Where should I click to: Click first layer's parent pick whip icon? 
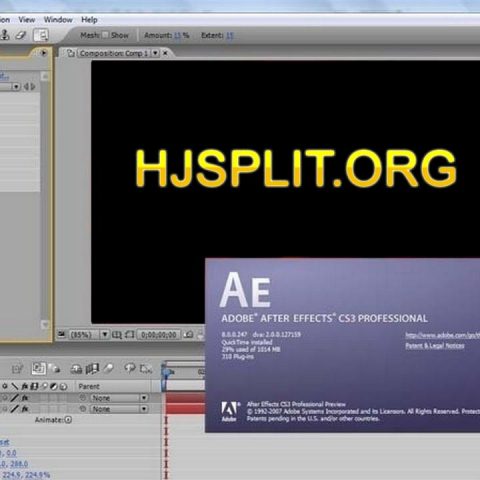pyautogui.click(x=83, y=398)
